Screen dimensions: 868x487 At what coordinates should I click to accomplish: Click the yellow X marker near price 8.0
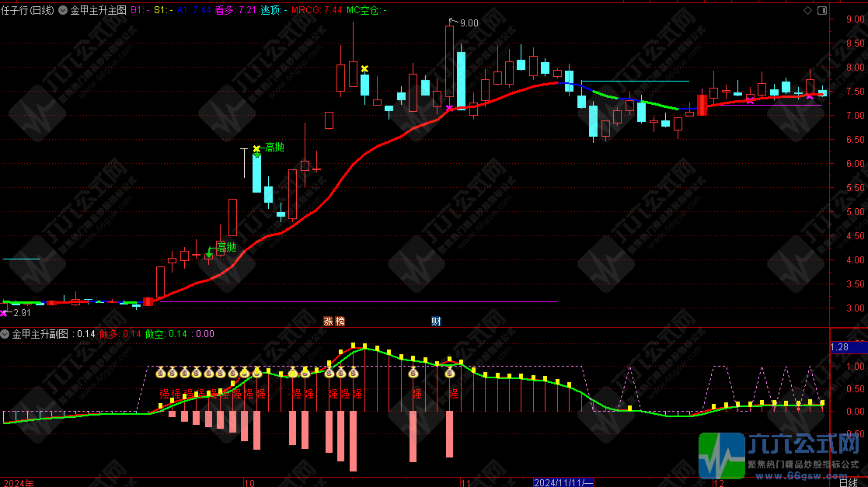pos(364,69)
